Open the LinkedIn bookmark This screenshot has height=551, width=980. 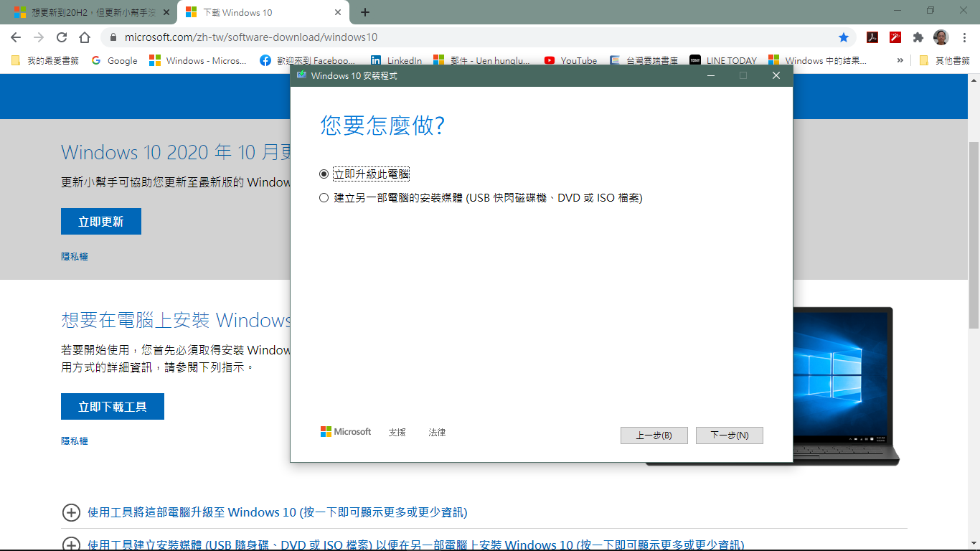pyautogui.click(x=396, y=61)
